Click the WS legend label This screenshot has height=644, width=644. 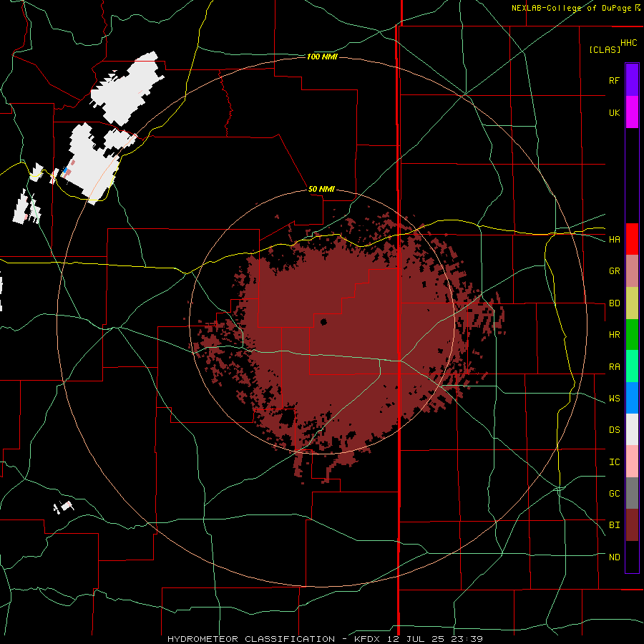(x=614, y=398)
